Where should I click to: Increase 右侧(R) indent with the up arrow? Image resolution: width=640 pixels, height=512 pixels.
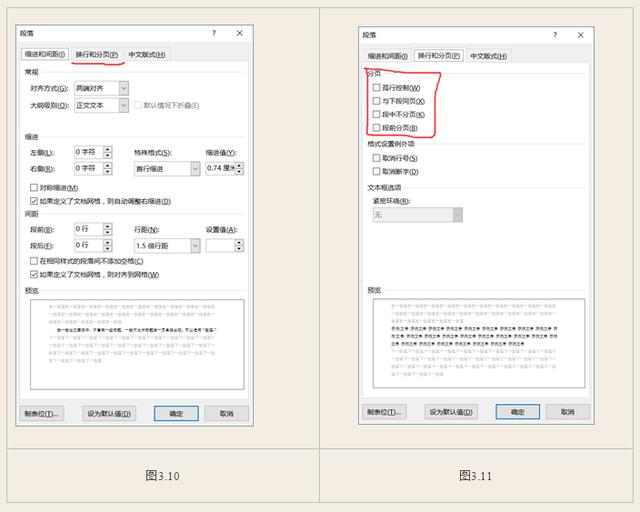point(108,165)
